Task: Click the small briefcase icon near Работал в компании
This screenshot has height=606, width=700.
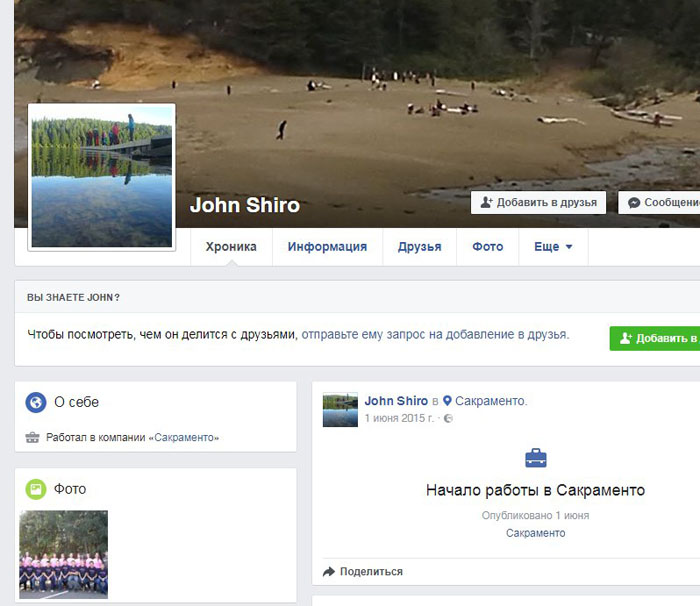Action: [x=33, y=437]
